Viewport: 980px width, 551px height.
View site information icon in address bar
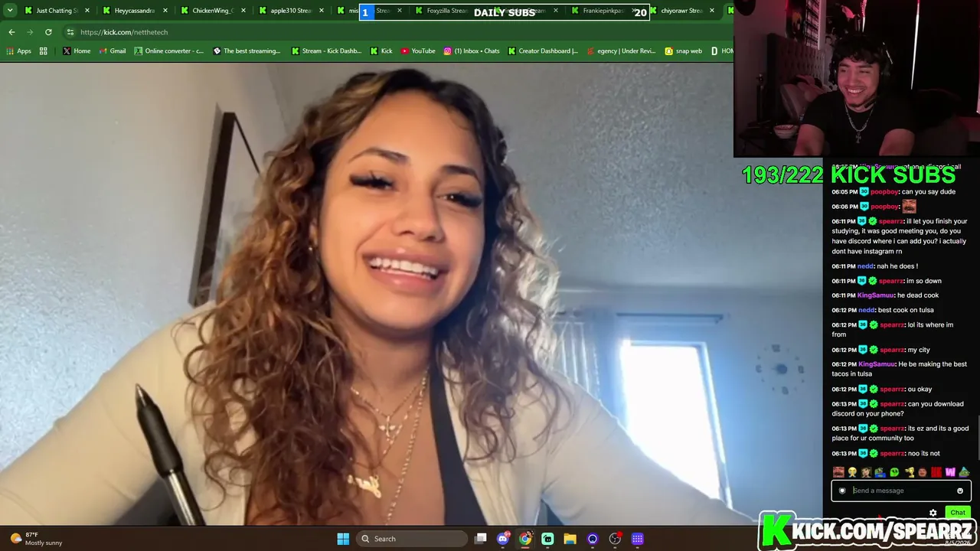pyautogui.click(x=70, y=32)
